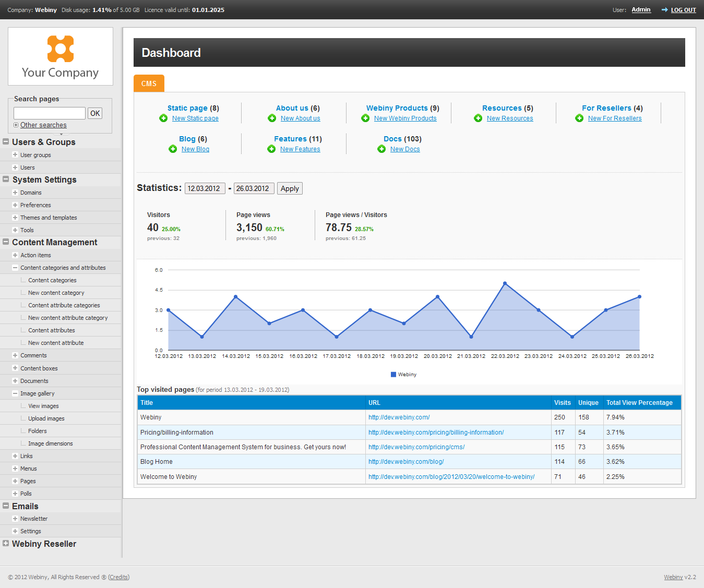Click the Search pages text field

(x=50, y=113)
